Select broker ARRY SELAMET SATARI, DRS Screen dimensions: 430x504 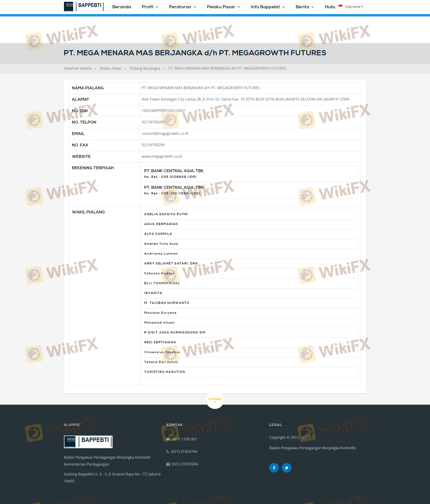(250, 264)
